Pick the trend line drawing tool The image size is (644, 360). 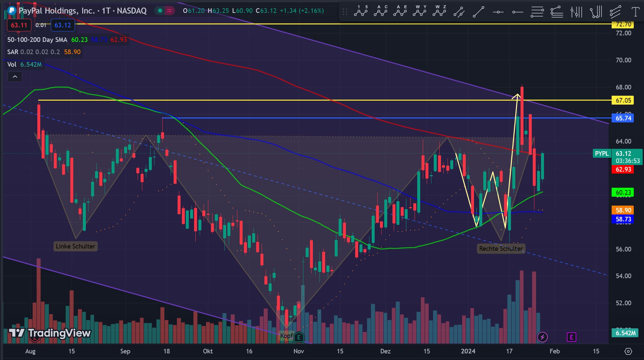coord(478,12)
